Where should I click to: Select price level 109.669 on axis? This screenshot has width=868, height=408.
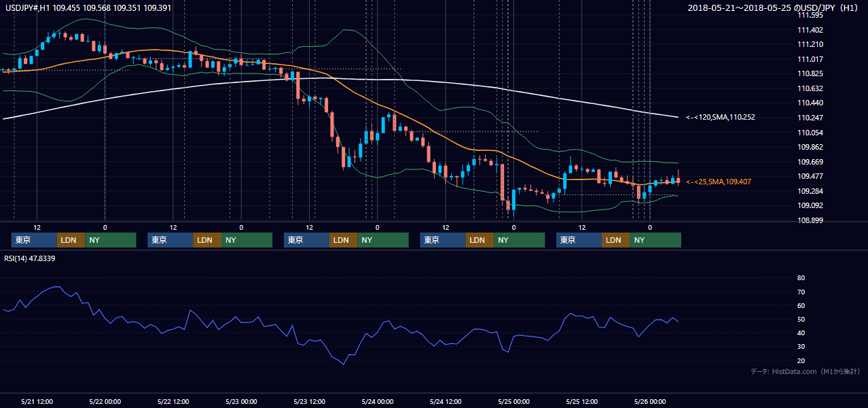click(810, 162)
